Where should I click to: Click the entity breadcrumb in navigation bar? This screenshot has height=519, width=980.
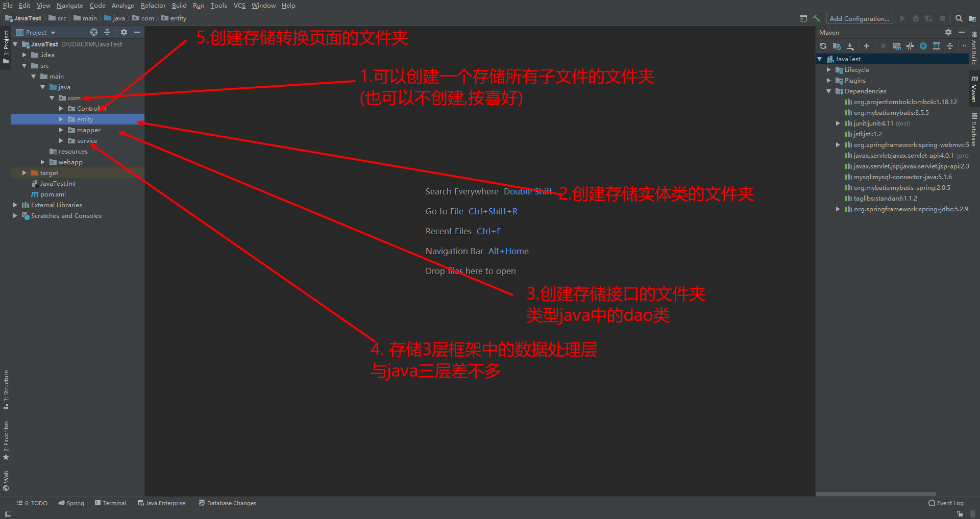(174, 18)
